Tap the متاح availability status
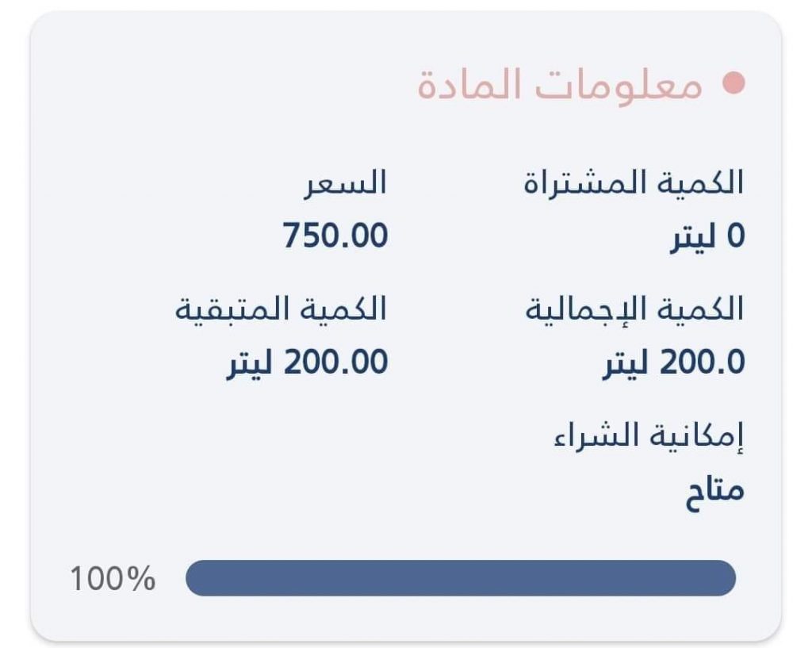This screenshot has height=648, width=812. point(715,490)
